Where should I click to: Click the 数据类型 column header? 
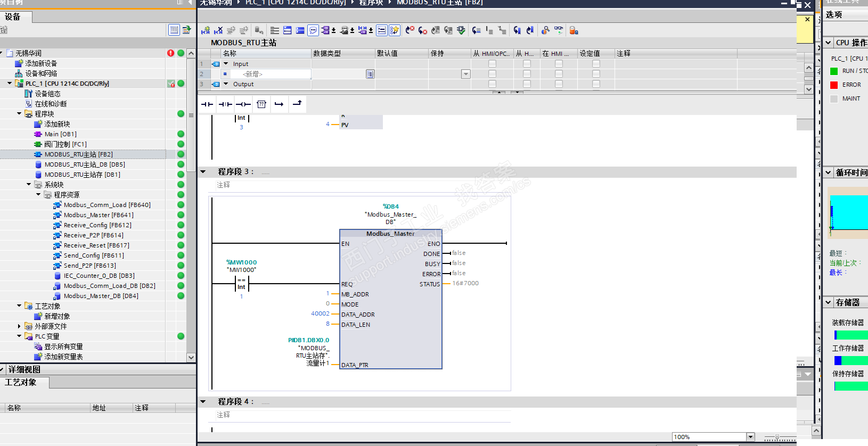(x=343, y=53)
